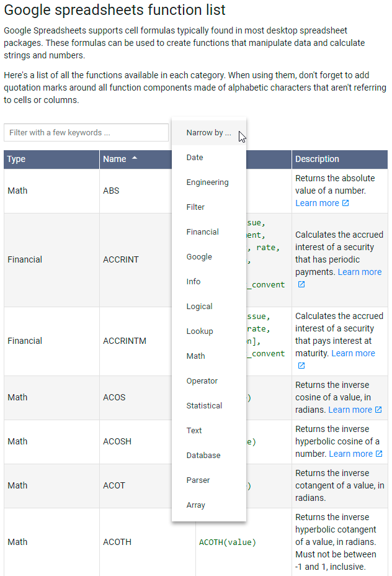Click the external link icon in ACOS description
Image resolution: width=392 pixels, height=576 pixels.
378,410
